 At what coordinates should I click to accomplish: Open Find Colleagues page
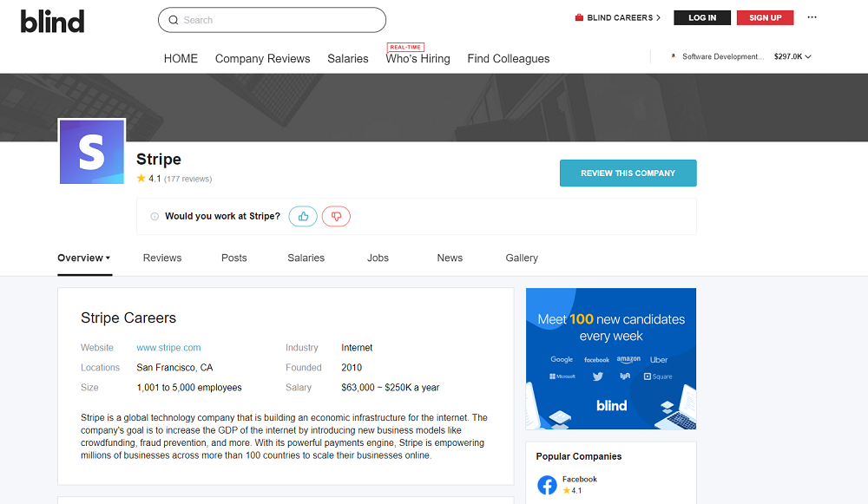[x=508, y=59]
